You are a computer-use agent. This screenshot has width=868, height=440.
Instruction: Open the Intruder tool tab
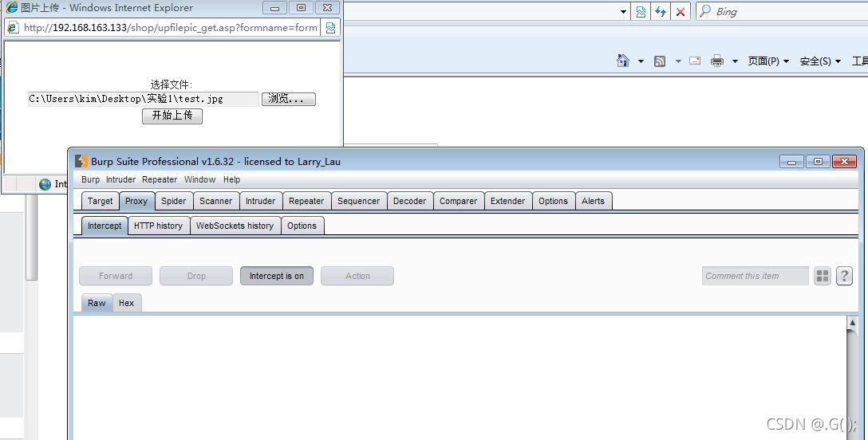click(261, 201)
